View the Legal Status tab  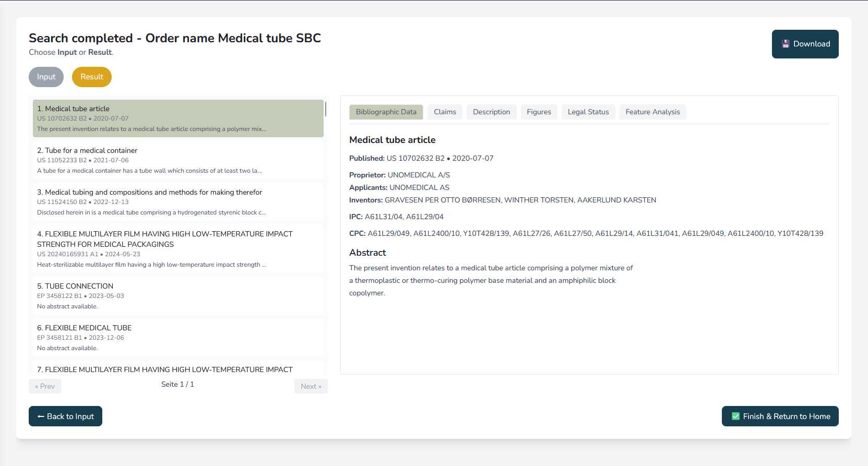pyautogui.click(x=588, y=112)
